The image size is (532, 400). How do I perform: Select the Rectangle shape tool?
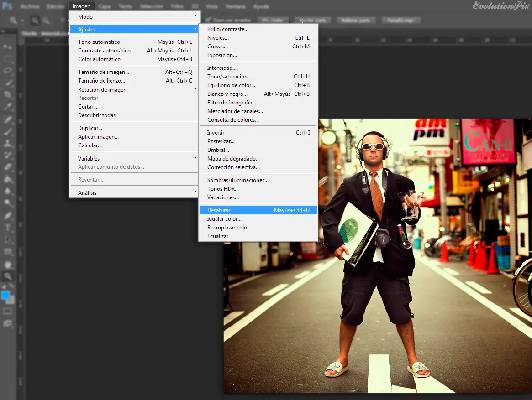(x=8, y=251)
